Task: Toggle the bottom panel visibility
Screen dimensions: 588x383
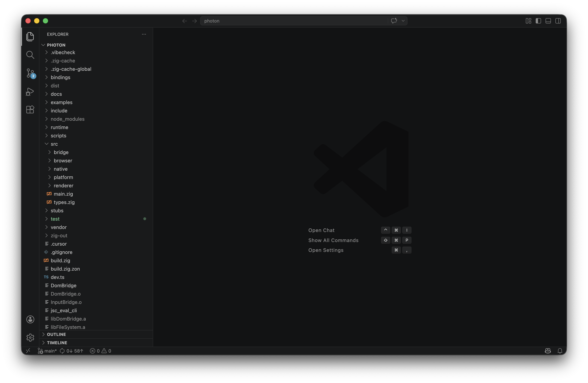Action: coord(548,21)
